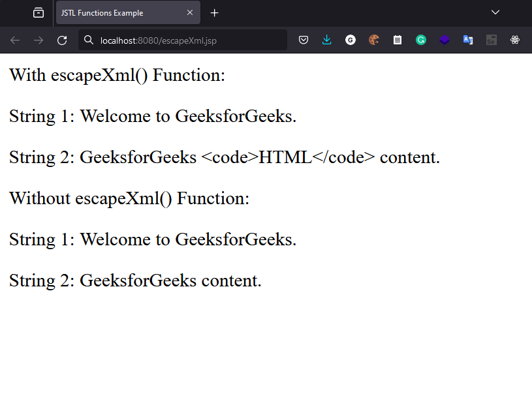Image resolution: width=532 pixels, height=411 pixels.
Task: Click the 'Without escapeXml() Function:' text
Action: 129,198
